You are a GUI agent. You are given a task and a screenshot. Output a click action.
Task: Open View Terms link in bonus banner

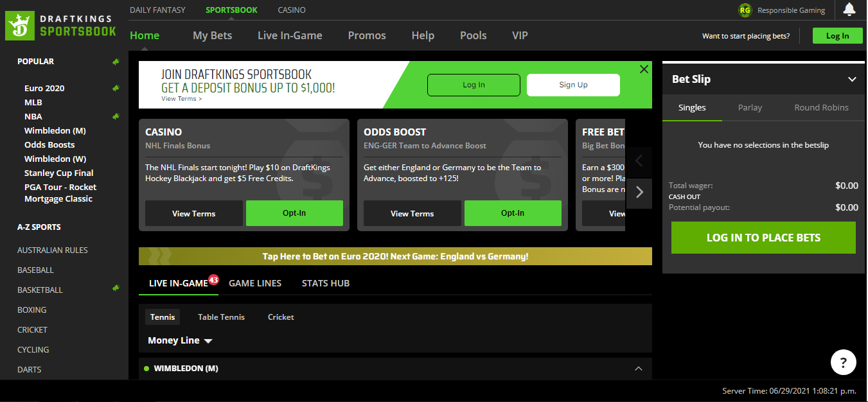point(181,99)
